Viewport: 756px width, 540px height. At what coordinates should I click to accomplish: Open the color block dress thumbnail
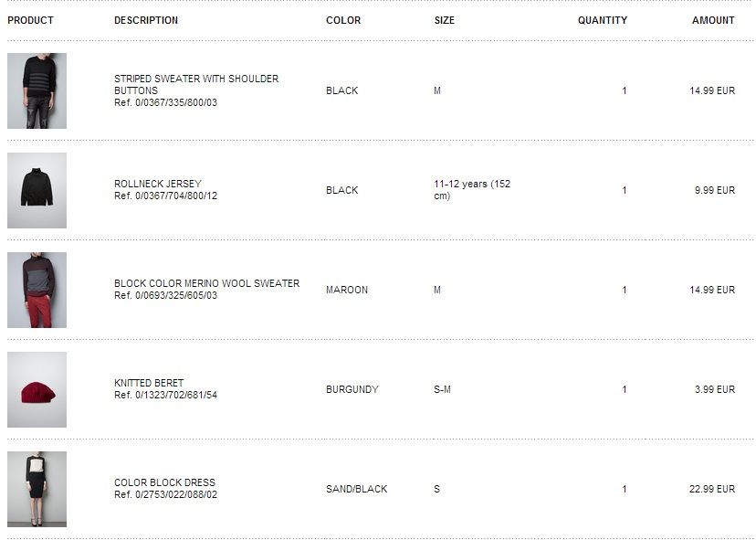click(x=37, y=489)
